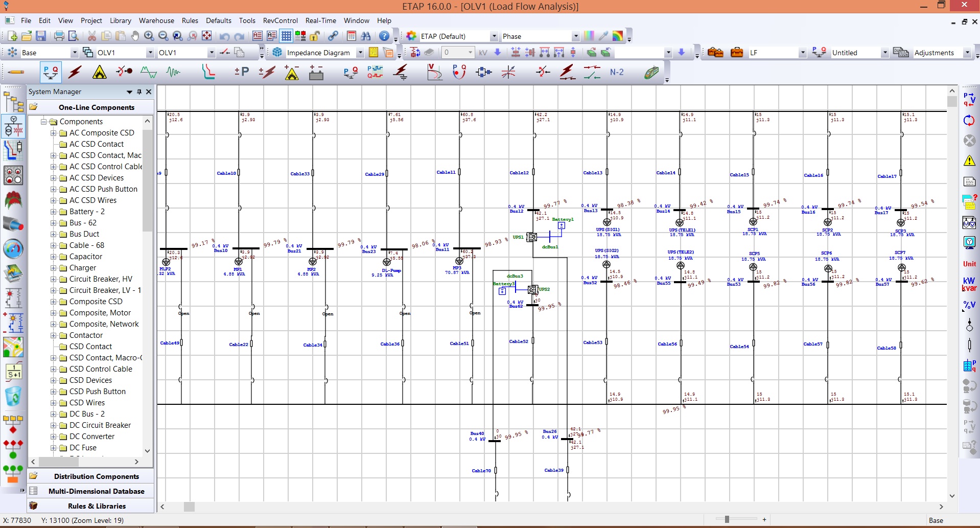
Task: Toggle the System Manager pin
Action: pos(139,91)
